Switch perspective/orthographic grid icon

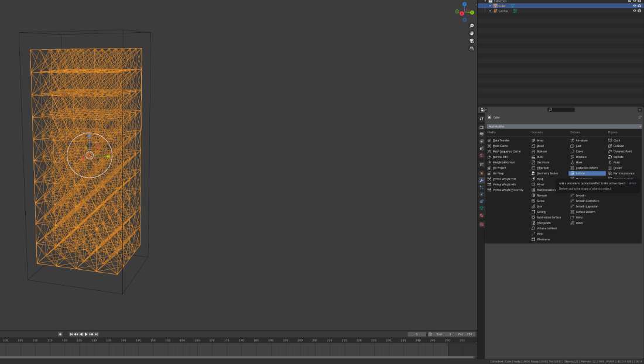pos(471,48)
